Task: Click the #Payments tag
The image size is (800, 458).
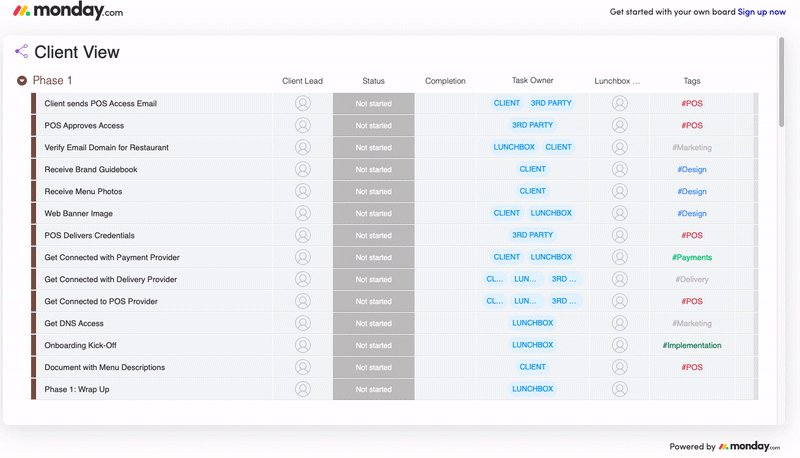Action: pyautogui.click(x=692, y=257)
